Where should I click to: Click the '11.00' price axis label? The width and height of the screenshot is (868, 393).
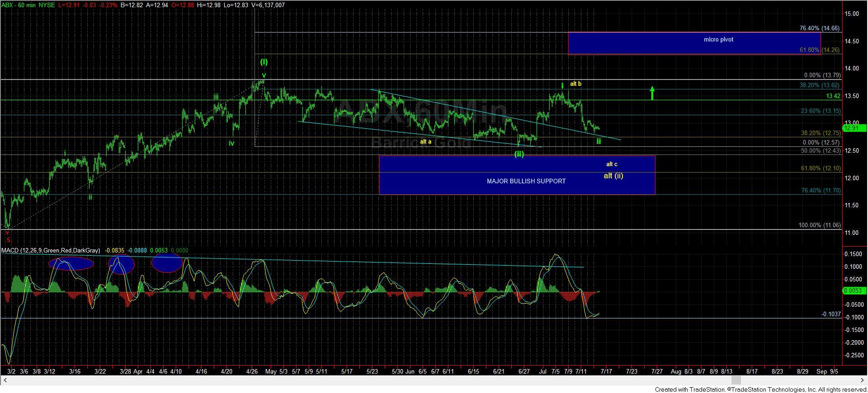pyautogui.click(x=852, y=233)
